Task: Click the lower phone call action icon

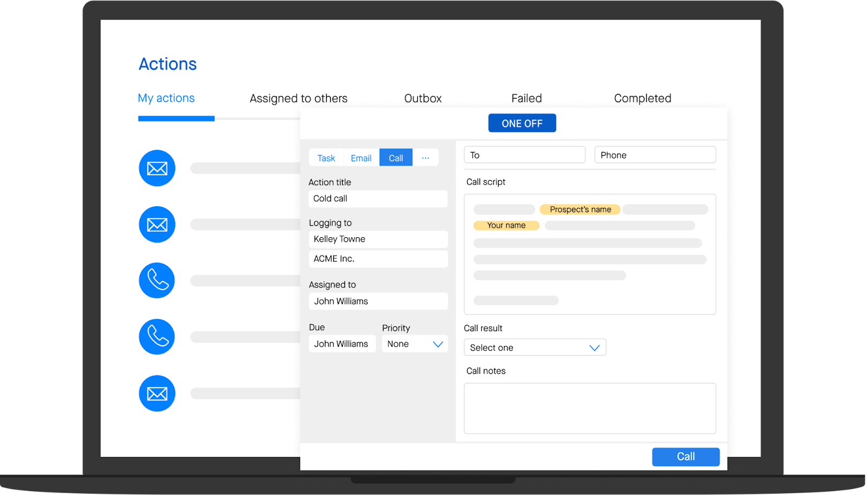Action: coord(157,337)
